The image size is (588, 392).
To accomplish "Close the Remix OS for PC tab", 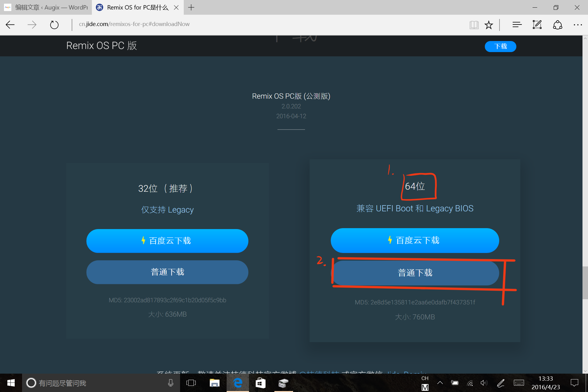I will [x=176, y=7].
